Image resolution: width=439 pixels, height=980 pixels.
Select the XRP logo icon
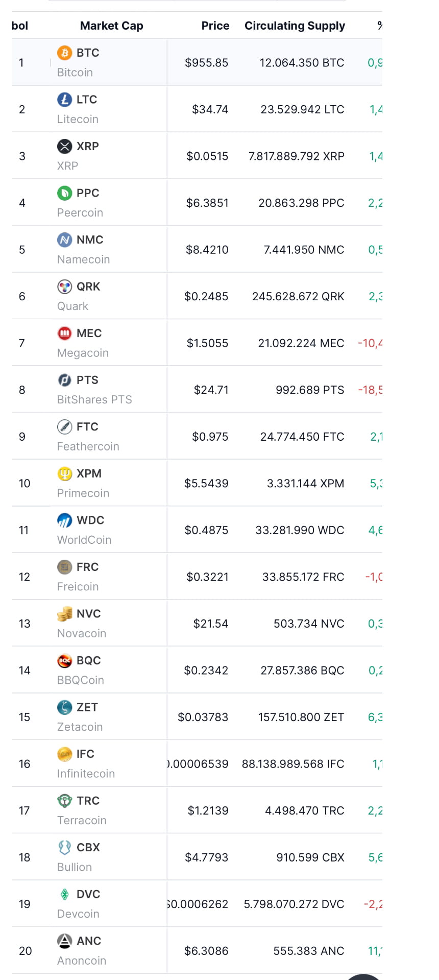64,147
